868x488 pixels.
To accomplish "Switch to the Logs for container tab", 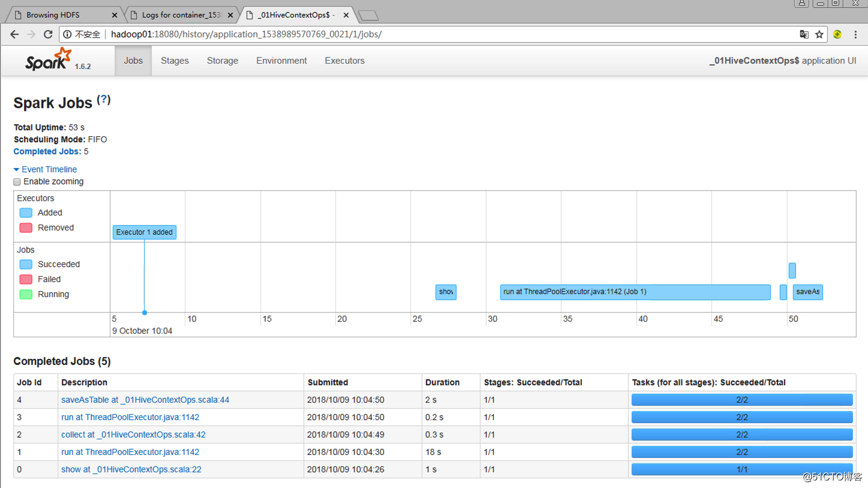I will (180, 15).
